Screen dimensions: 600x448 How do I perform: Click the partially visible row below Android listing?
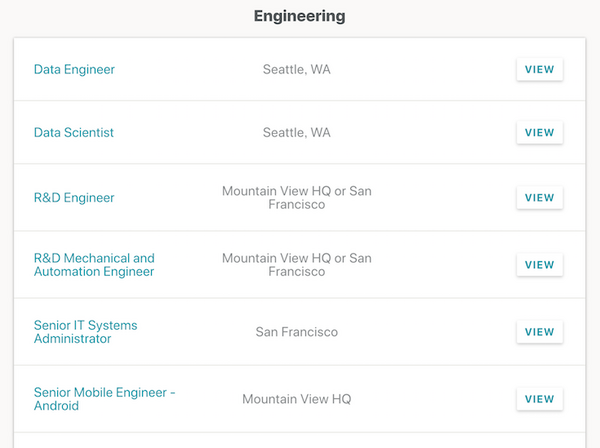coord(299,441)
